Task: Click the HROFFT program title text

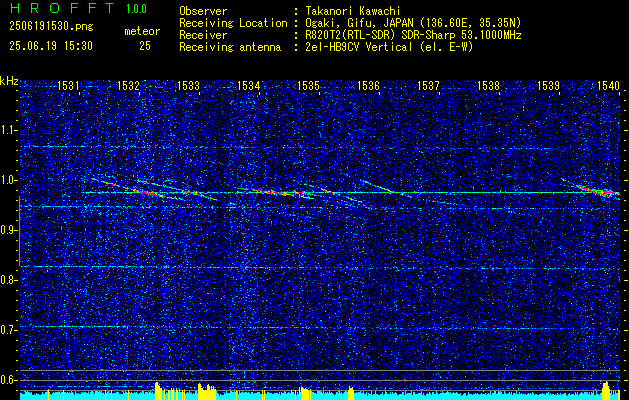Action: (x=62, y=8)
